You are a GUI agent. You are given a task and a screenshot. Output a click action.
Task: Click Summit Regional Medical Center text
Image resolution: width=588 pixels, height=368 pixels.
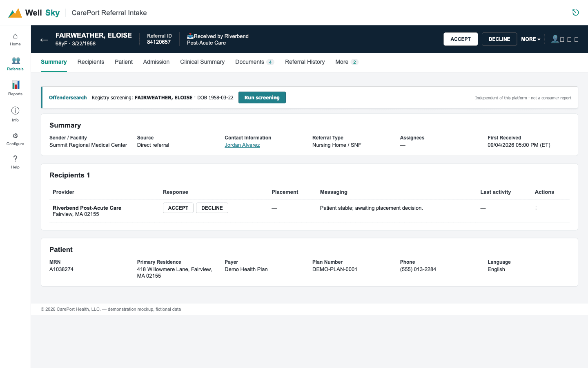(x=88, y=145)
